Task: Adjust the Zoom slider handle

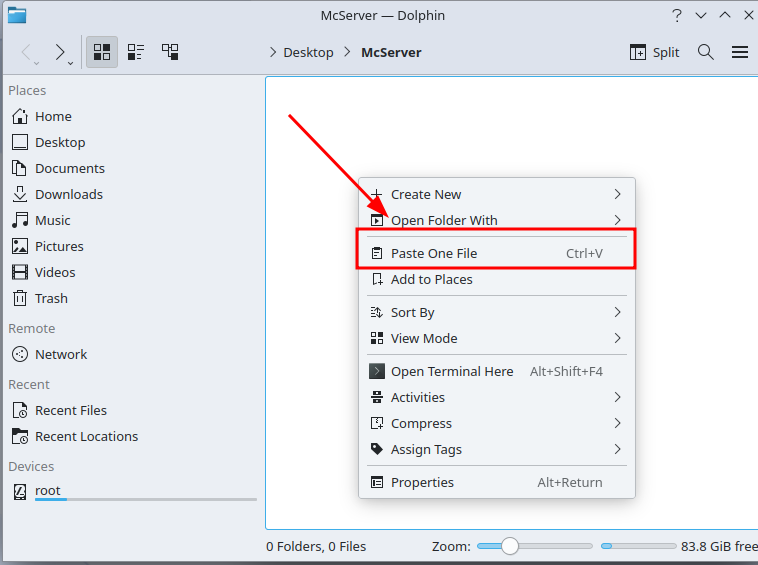Action: pos(510,546)
